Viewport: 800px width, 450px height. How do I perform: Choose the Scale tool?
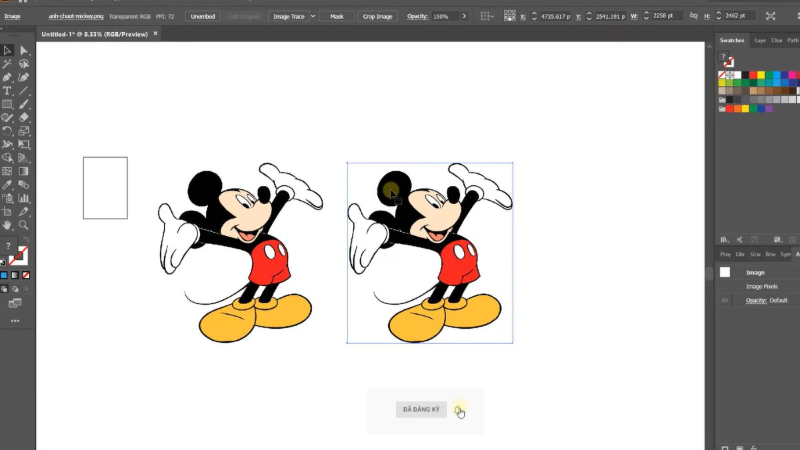(23, 131)
